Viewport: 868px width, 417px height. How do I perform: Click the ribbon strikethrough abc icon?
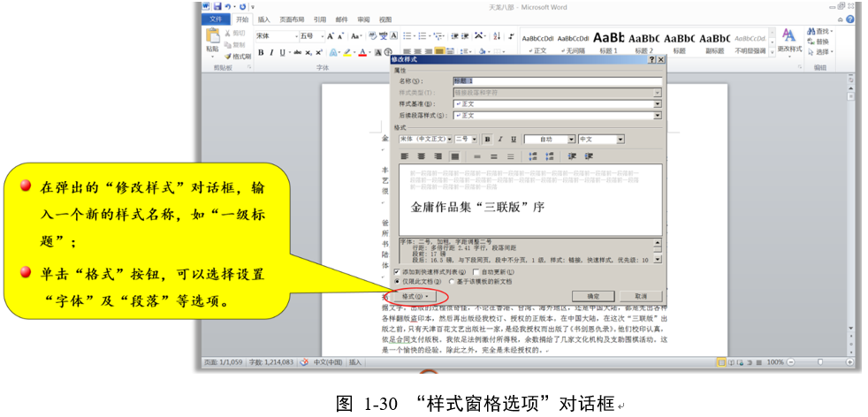pyautogui.click(x=298, y=52)
